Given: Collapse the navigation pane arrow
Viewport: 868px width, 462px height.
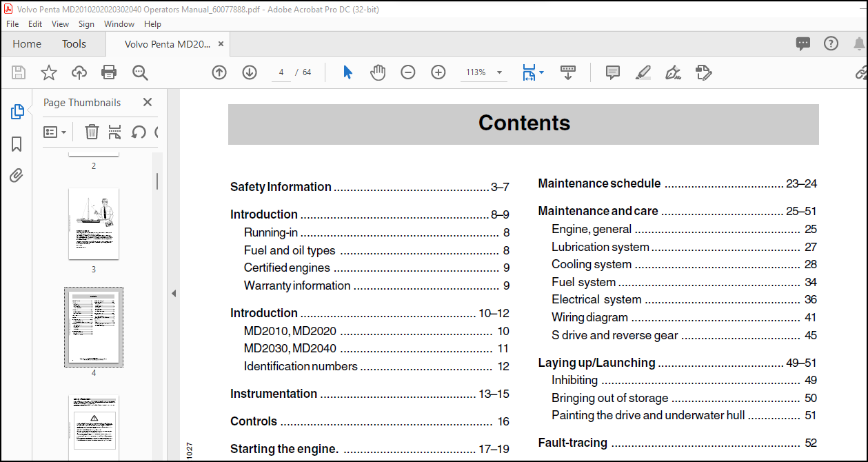Looking at the screenshot, I should [x=174, y=293].
